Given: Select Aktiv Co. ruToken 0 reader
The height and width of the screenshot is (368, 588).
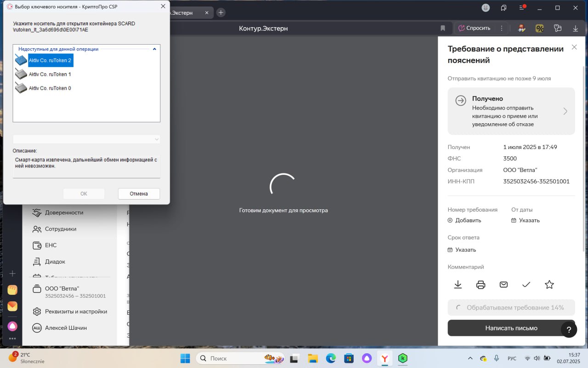Looking at the screenshot, I should [44, 88].
